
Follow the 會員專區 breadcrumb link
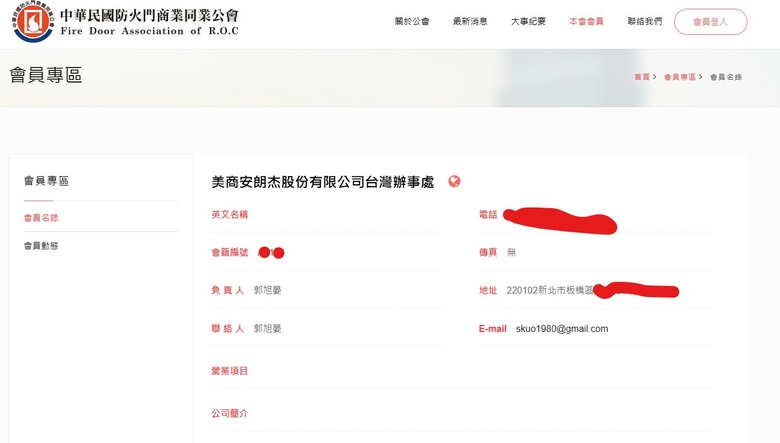(680, 77)
